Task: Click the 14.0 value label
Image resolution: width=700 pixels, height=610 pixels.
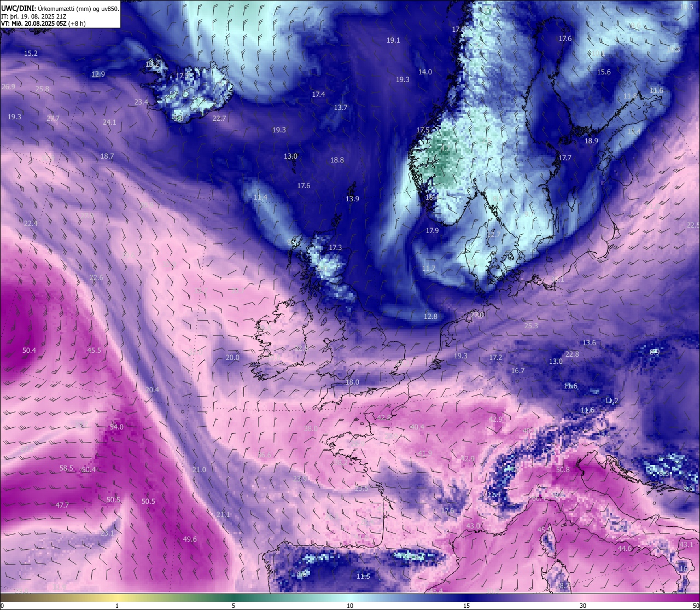Action: tap(425, 72)
